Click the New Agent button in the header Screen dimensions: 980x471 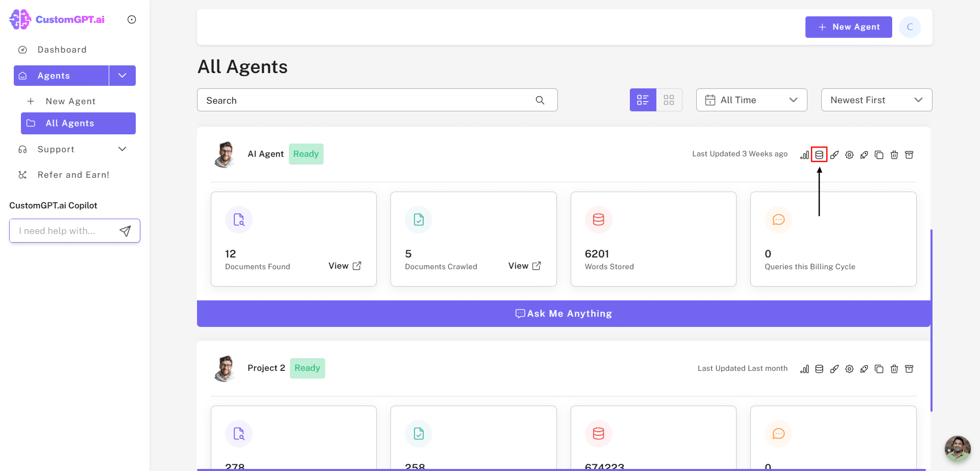click(x=848, y=27)
